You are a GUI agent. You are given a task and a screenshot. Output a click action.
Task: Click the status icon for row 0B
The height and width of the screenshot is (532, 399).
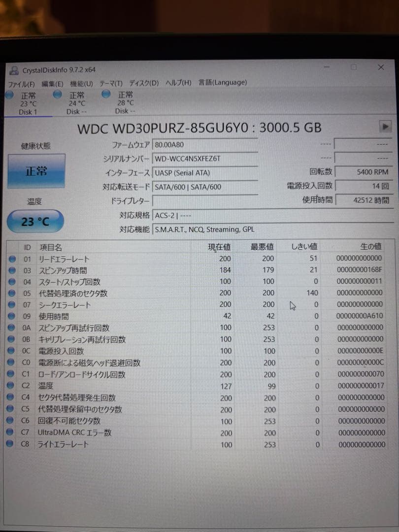[x=11, y=339]
